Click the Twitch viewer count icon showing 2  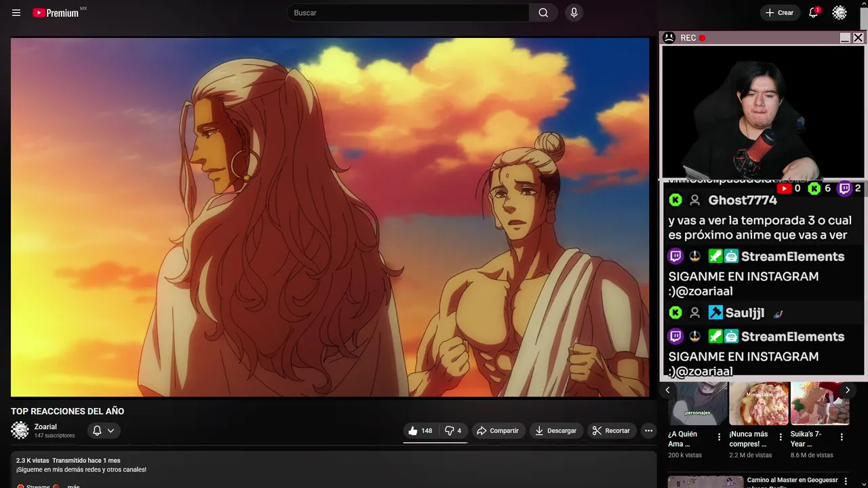(844, 188)
